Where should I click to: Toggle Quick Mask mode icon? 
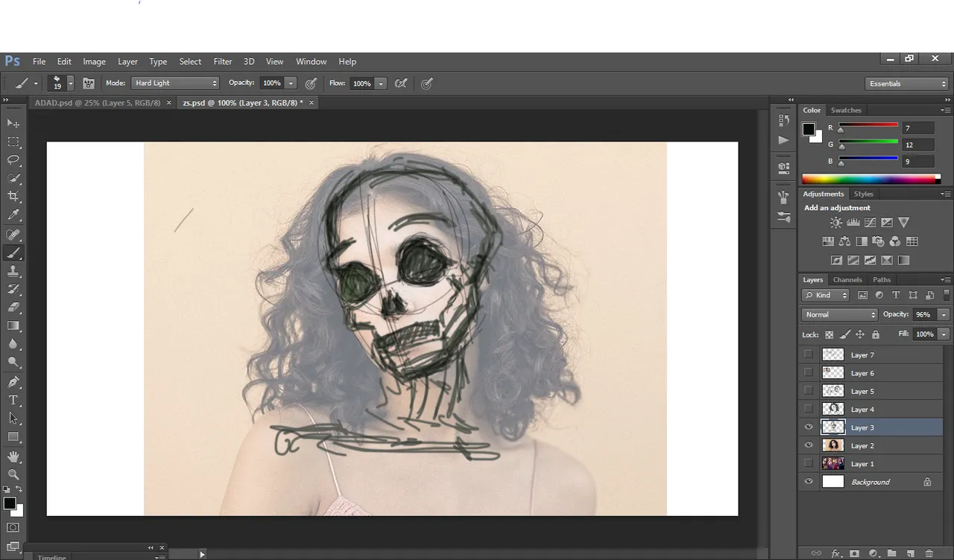coord(13,528)
